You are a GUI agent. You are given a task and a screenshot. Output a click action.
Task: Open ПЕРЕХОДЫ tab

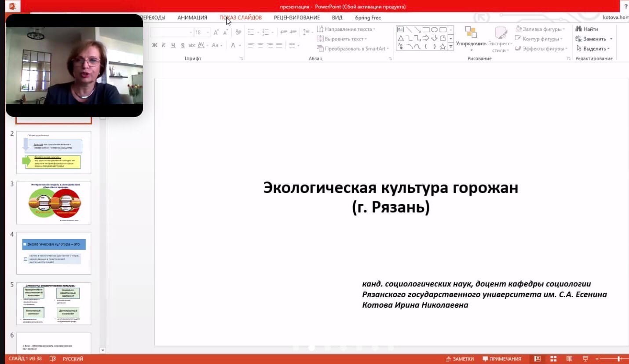pos(153,18)
